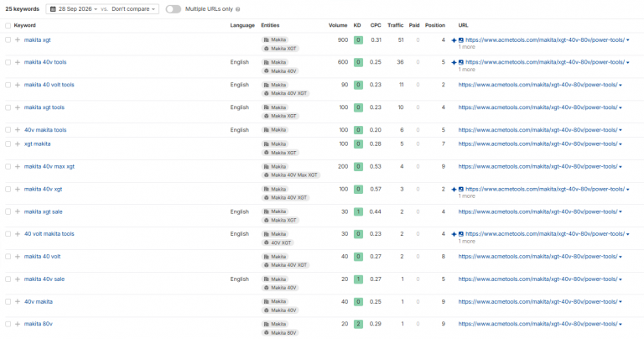644x339 pixels.
Task: Click the plus icon beside makita 80v
Action: [18, 324]
